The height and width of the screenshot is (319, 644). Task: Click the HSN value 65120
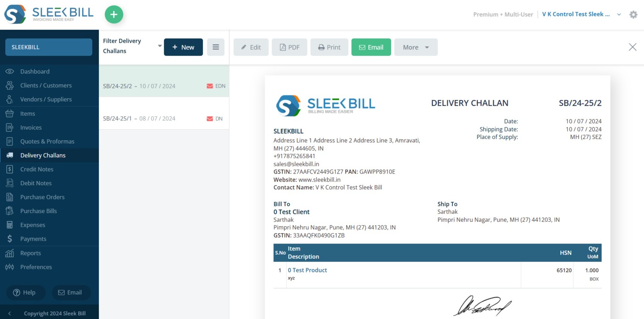click(564, 270)
